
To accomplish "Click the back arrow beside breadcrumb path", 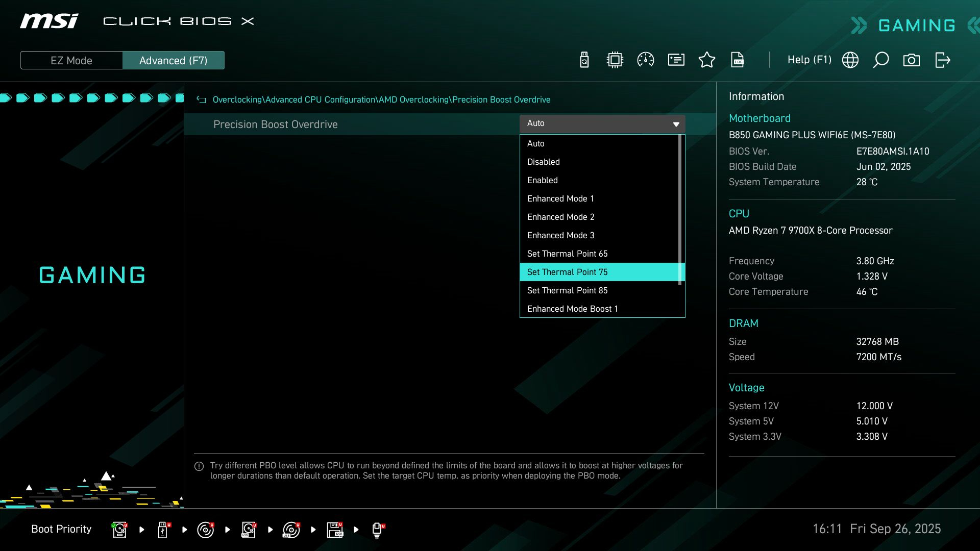I will point(201,99).
